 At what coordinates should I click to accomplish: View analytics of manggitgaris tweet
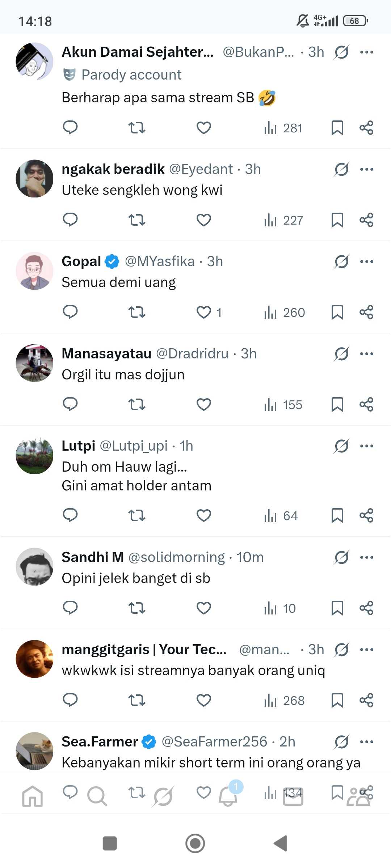(284, 701)
